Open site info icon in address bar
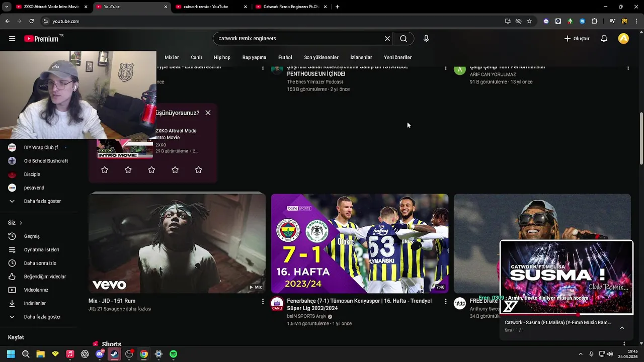The height and width of the screenshot is (362, 644). [x=46, y=21]
